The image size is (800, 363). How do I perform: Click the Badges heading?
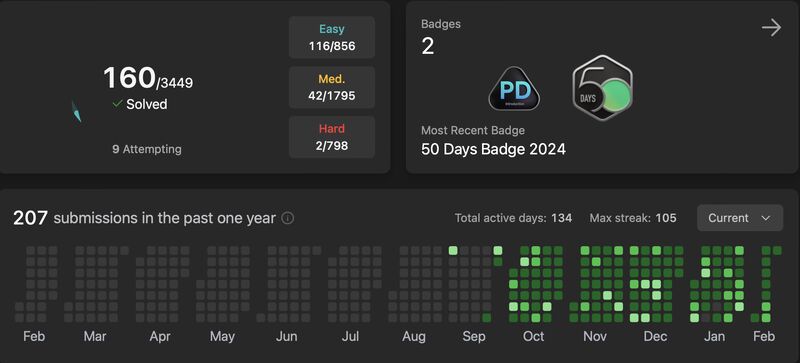[x=441, y=24]
